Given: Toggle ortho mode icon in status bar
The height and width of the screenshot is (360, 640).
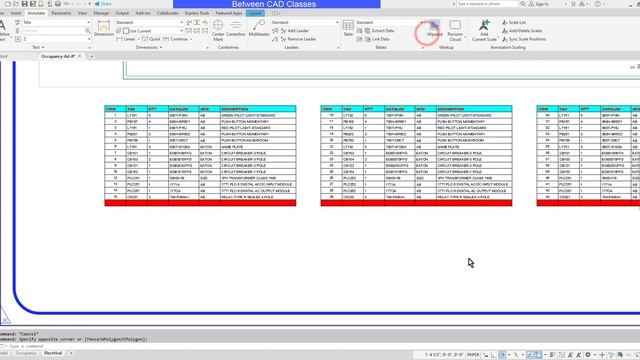Looking at the screenshot, I should 494,355.
